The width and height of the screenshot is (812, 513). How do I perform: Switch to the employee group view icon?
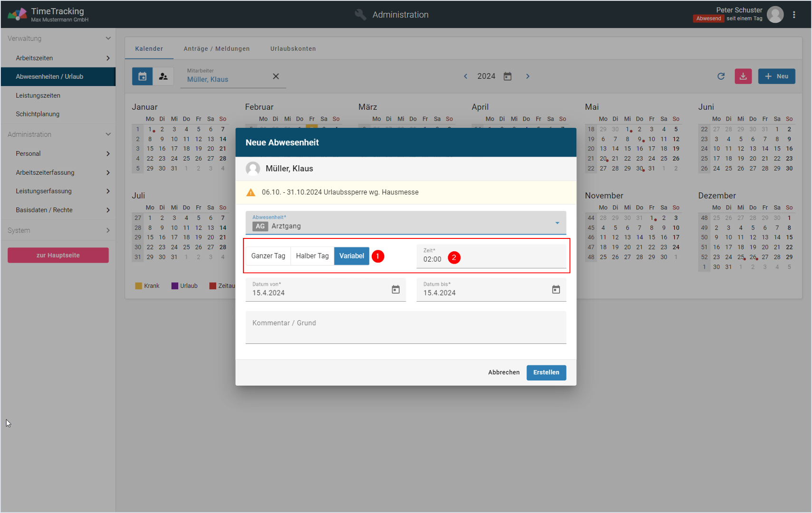pos(163,76)
